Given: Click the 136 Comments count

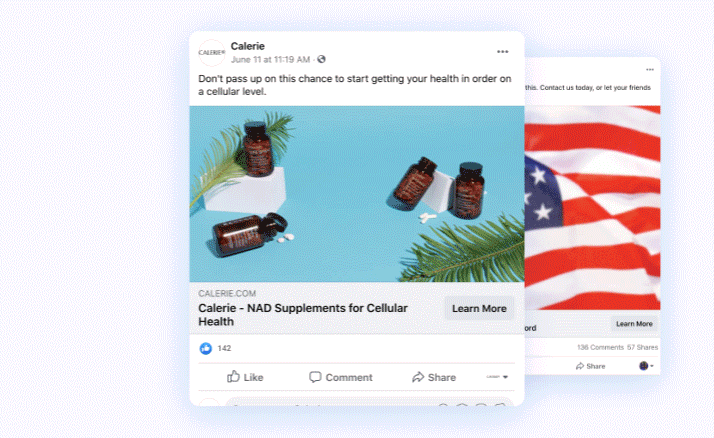Looking at the screenshot, I should click(600, 347).
